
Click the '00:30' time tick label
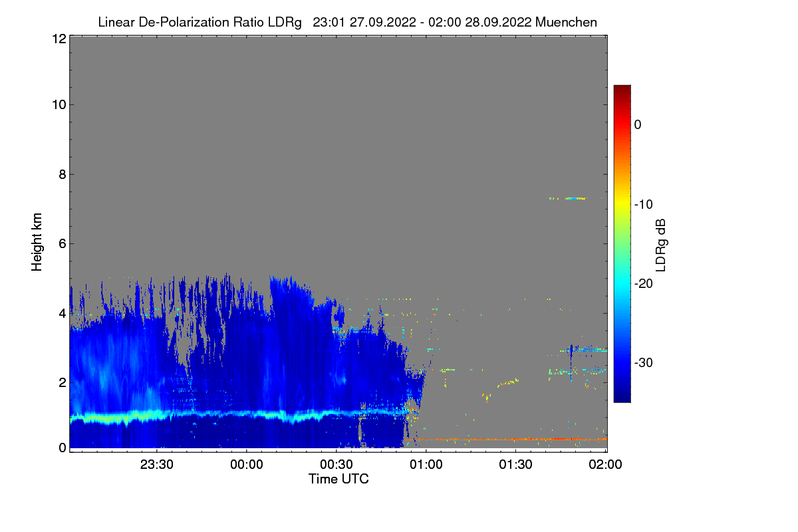tap(336, 465)
